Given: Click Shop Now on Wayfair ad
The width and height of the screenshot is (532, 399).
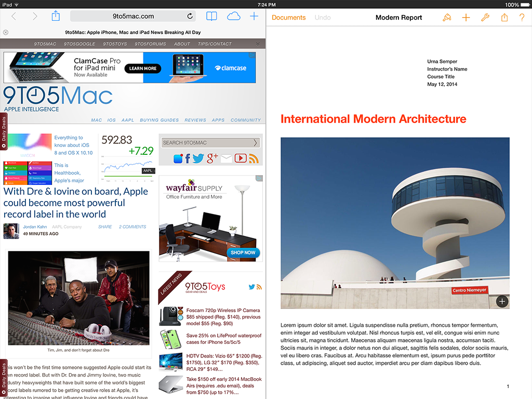Looking at the screenshot, I should coord(243,252).
